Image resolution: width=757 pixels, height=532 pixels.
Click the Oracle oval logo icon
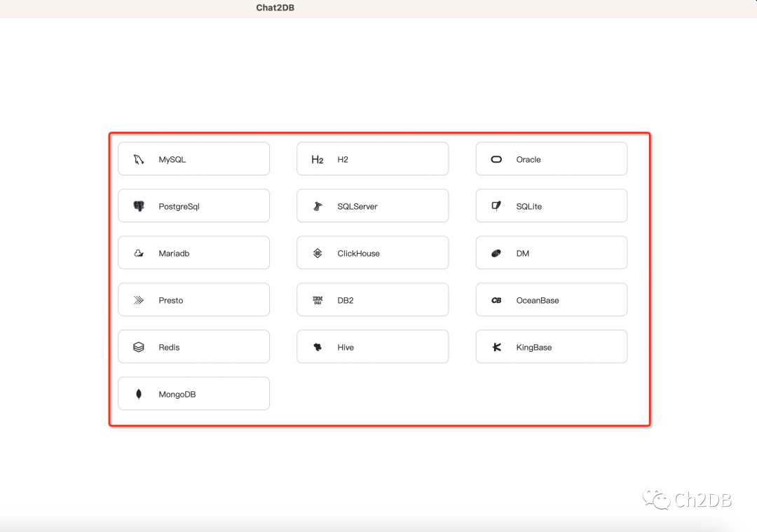tap(496, 159)
